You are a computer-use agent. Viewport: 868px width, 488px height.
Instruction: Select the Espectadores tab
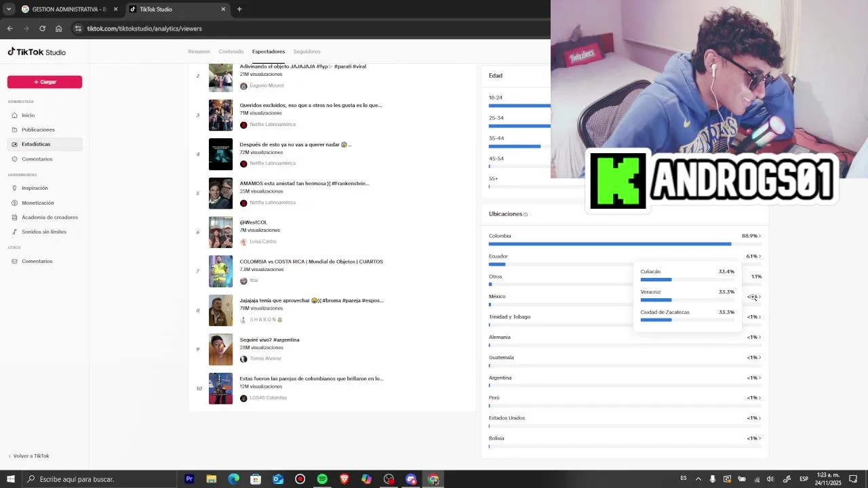(x=269, y=52)
